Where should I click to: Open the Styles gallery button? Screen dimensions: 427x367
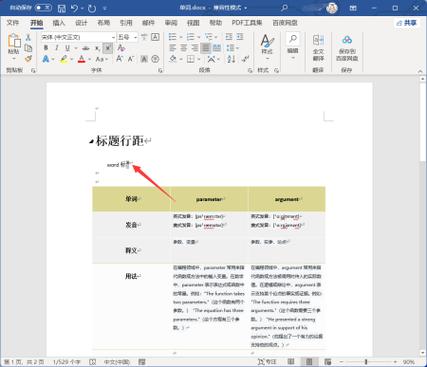(267, 47)
